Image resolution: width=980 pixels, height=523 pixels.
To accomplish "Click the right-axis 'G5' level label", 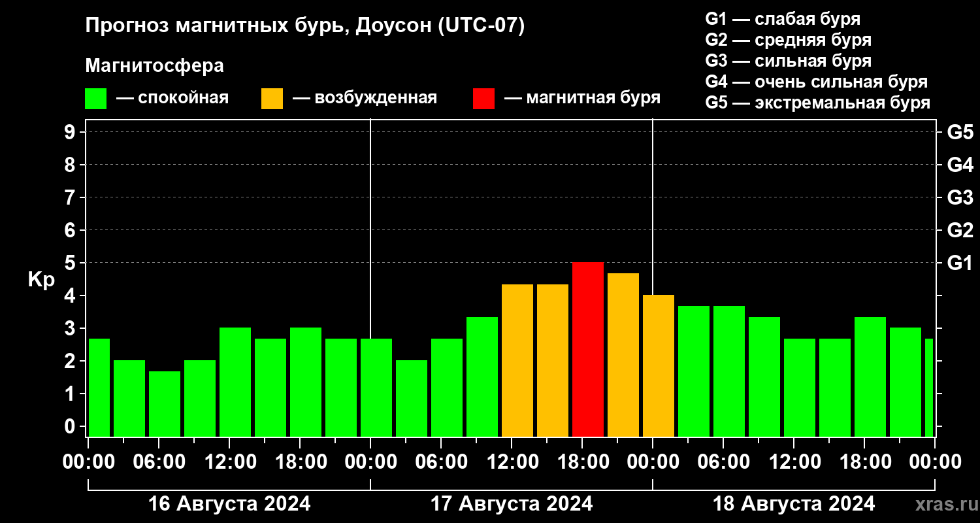I will (x=960, y=132).
